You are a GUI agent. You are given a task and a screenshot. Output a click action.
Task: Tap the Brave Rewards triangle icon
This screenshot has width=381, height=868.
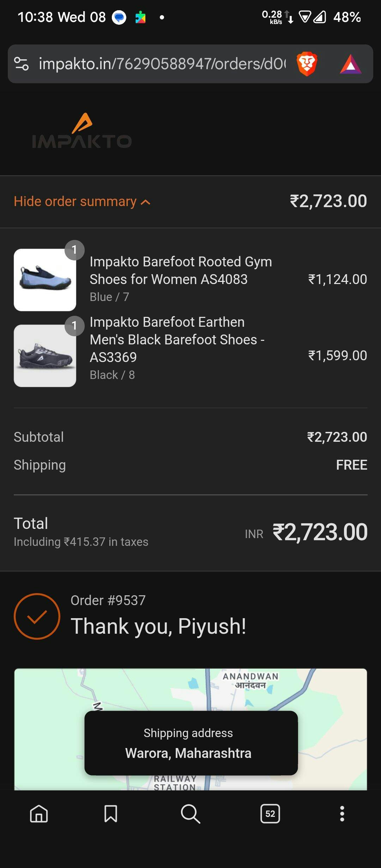(x=350, y=64)
